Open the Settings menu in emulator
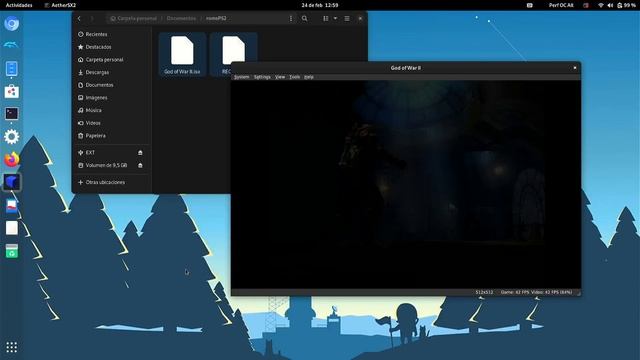 pyautogui.click(x=262, y=77)
